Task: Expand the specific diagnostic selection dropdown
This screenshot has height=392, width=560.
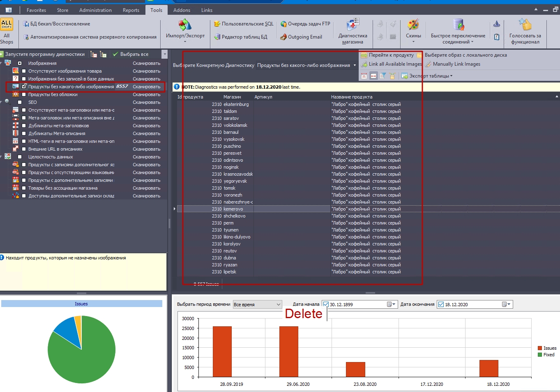Action: [355, 65]
